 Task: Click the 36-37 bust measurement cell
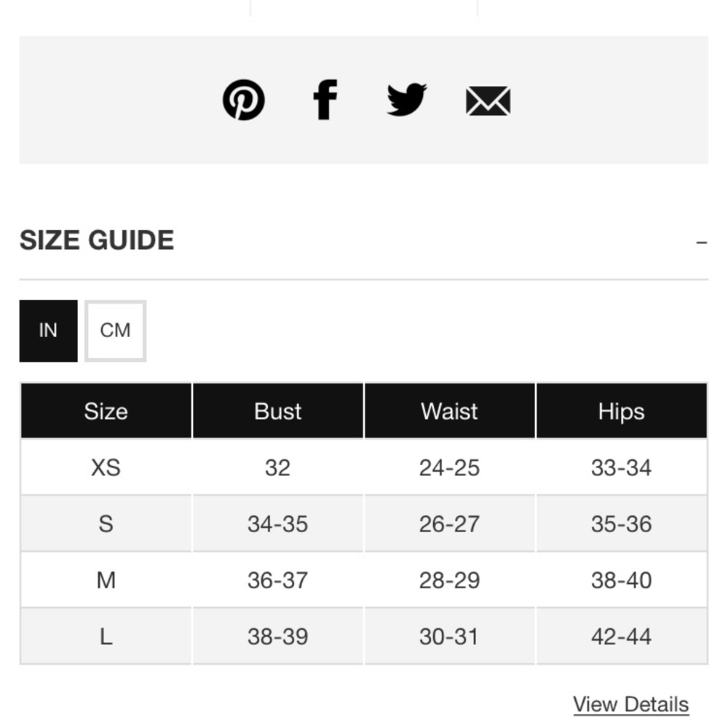click(x=277, y=580)
